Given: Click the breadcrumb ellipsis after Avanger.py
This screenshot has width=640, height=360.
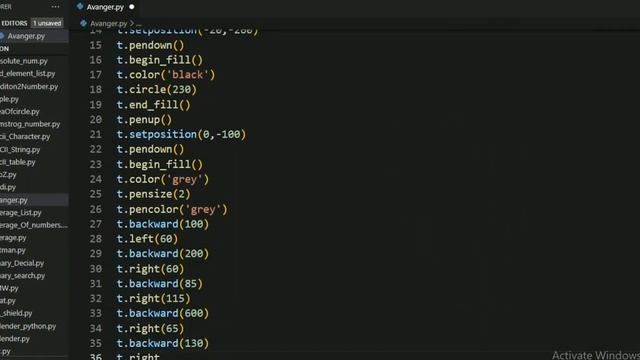Looking at the screenshot, I should 139,24.
